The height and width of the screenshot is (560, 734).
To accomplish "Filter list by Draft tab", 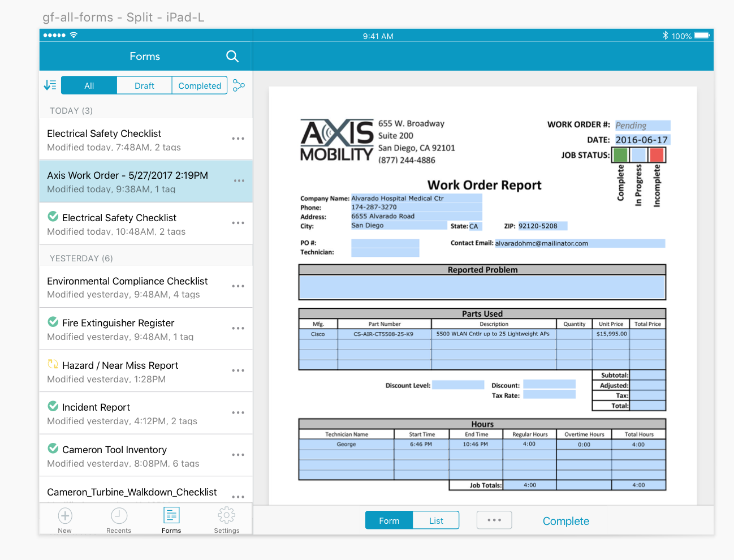I will click(x=144, y=85).
